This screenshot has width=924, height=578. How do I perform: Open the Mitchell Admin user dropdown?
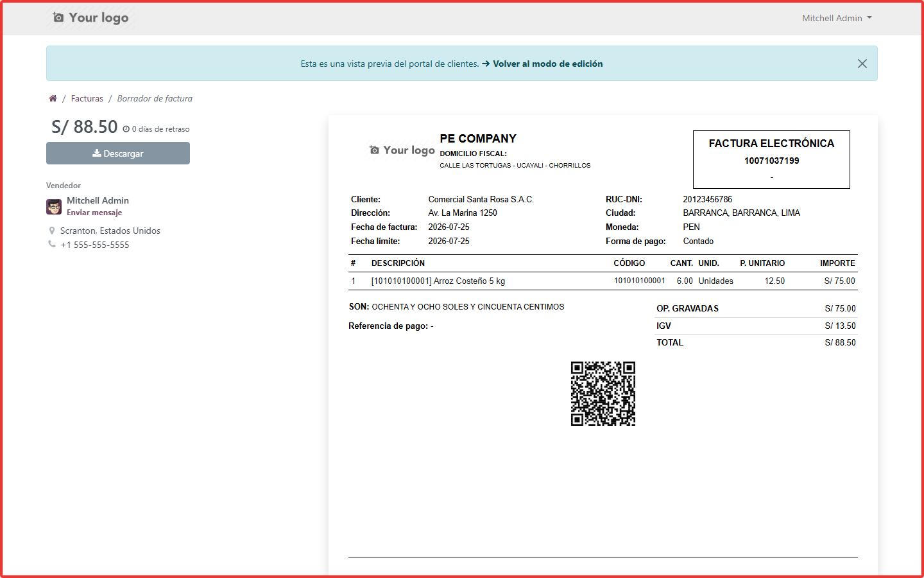837,18
